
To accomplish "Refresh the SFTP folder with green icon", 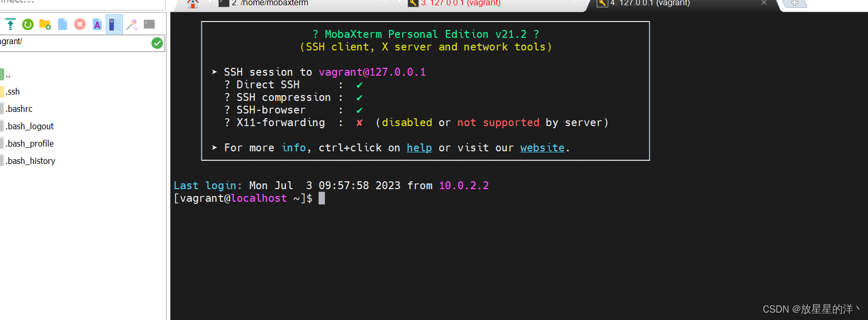I will click(28, 24).
